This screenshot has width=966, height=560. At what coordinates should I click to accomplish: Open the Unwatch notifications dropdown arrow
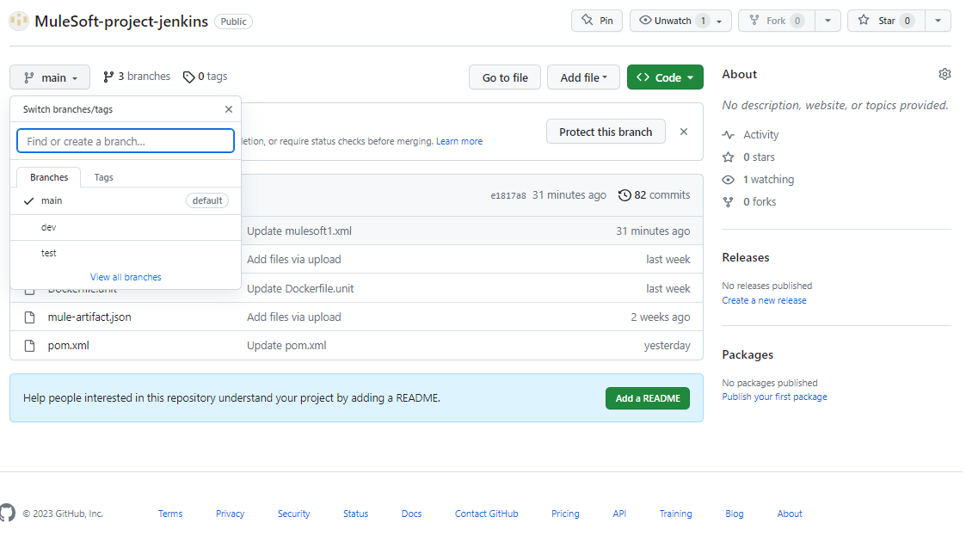tap(719, 21)
